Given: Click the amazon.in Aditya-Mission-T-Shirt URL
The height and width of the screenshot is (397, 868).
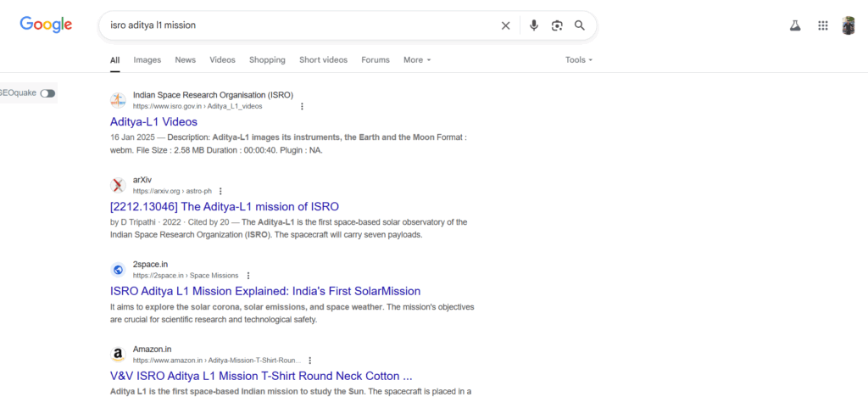Looking at the screenshot, I should 217,360.
